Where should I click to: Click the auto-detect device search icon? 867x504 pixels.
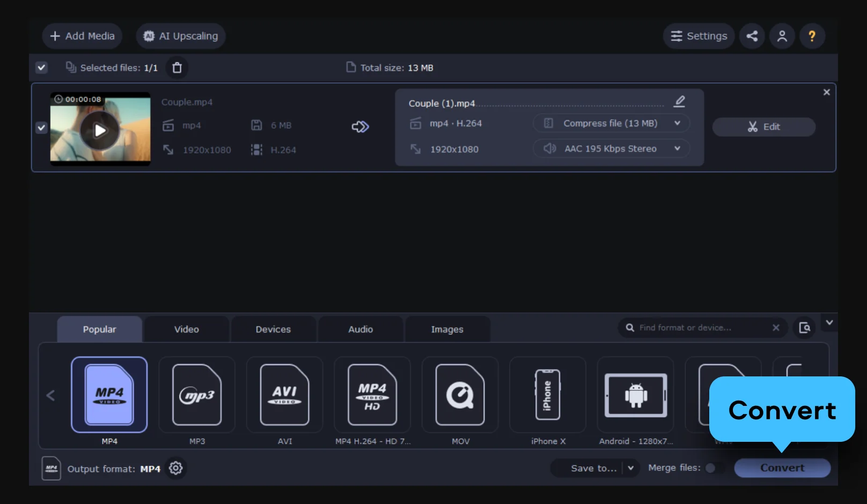click(804, 328)
